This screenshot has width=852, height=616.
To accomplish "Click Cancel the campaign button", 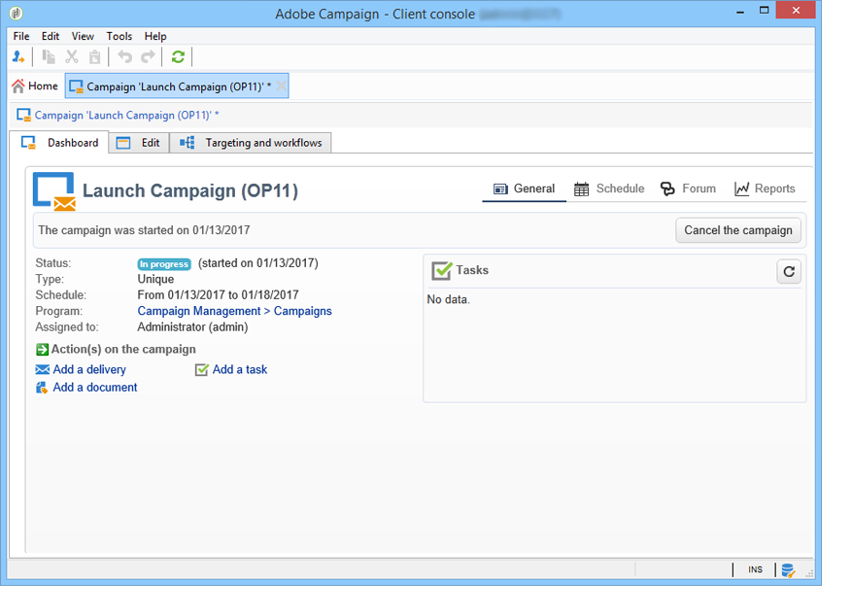I will (x=738, y=230).
